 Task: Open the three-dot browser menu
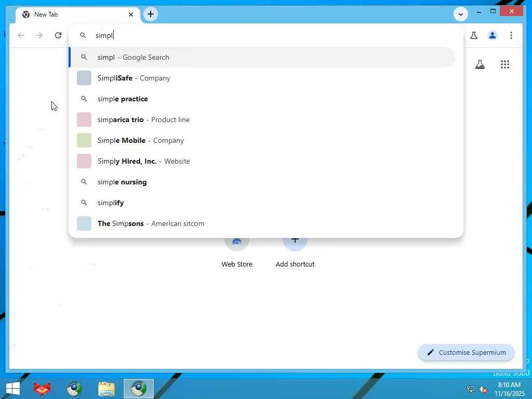pos(511,35)
